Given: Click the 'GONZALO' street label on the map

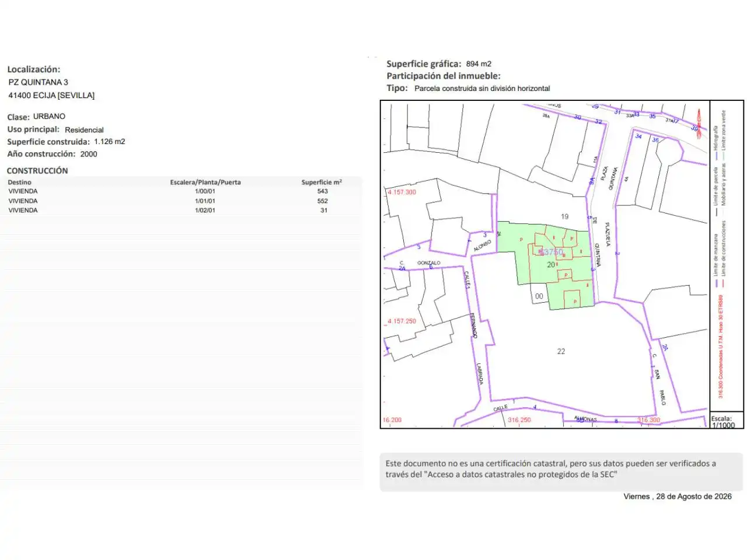Looking at the screenshot, I should pos(429,263).
